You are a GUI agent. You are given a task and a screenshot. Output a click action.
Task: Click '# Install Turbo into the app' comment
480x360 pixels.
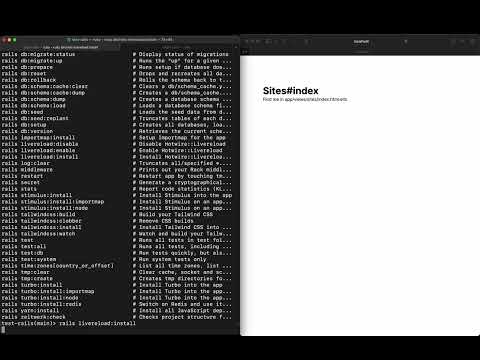click(177, 285)
